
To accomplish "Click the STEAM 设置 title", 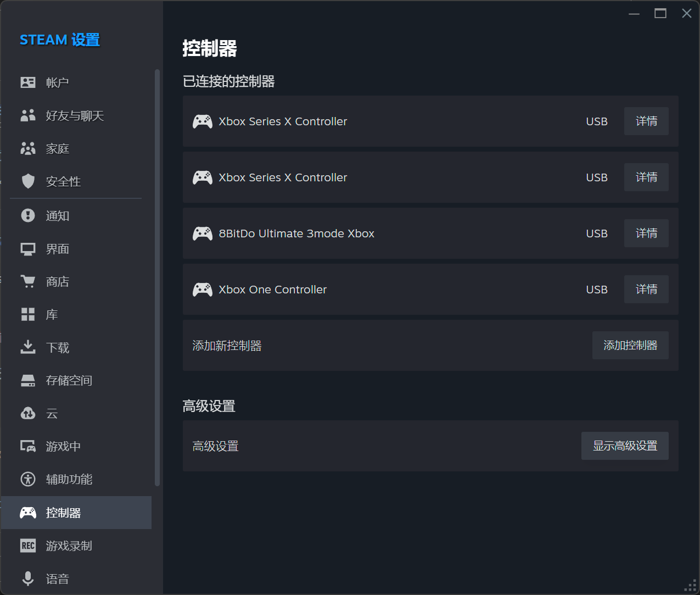I will [60, 40].
